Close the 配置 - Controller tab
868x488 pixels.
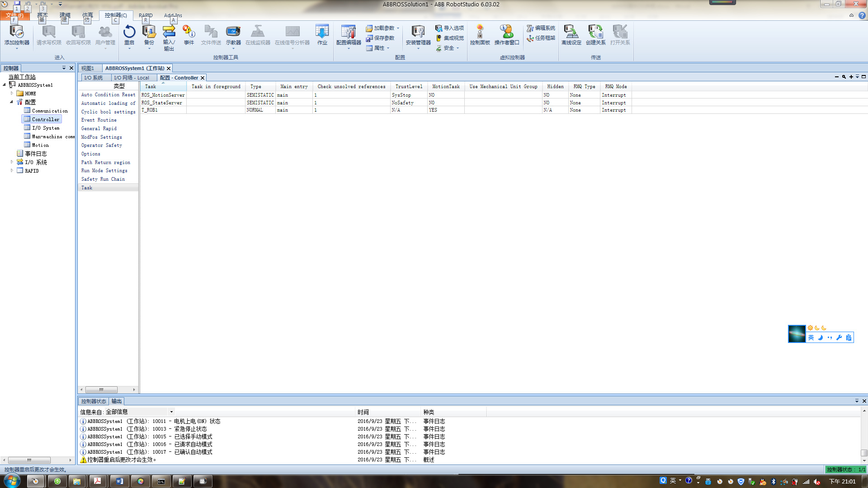click(203, 78)
